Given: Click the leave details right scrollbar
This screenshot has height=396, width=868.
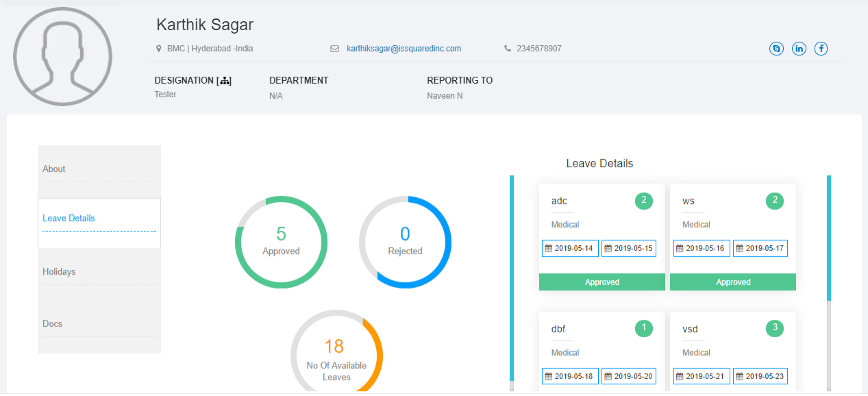Looking at the screenshot, I should coord(828,240).
